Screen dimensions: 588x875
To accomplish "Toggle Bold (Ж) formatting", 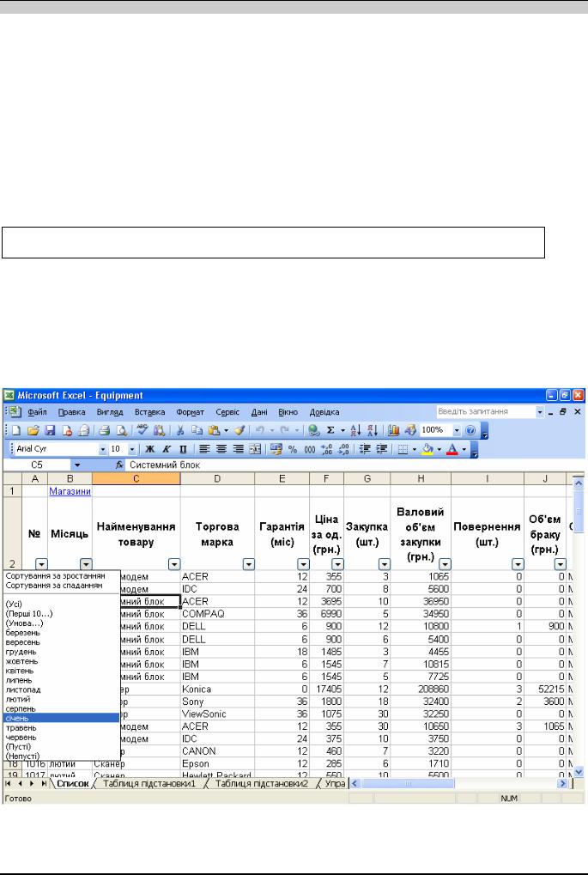I will [149, 449].
